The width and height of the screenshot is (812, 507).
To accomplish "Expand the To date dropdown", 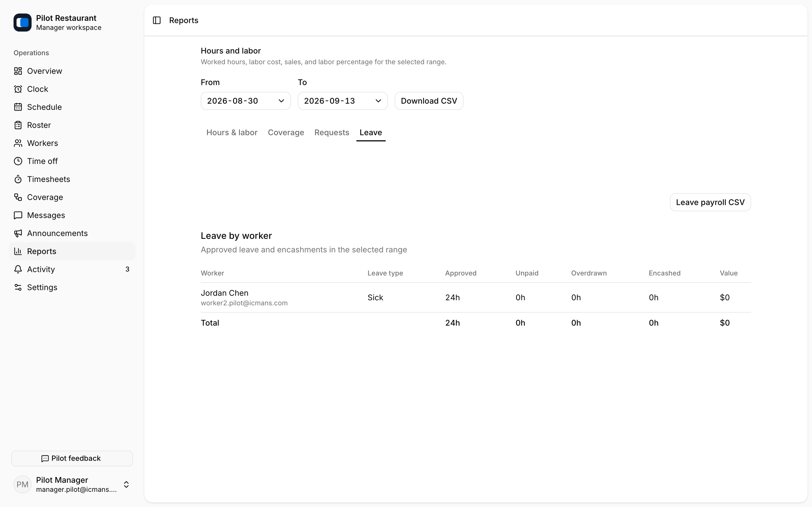I will click(x=343, y=101).
